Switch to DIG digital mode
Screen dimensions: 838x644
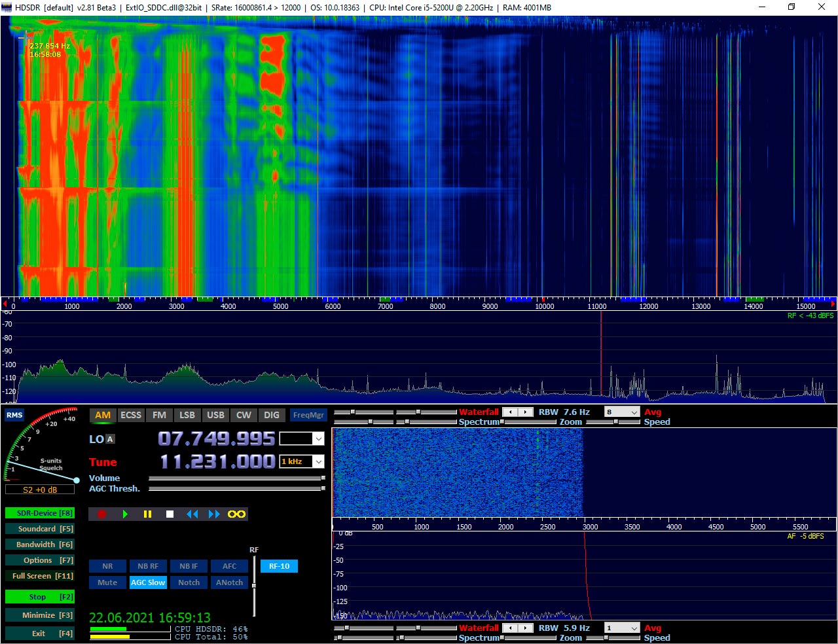[x=272, y=415]
